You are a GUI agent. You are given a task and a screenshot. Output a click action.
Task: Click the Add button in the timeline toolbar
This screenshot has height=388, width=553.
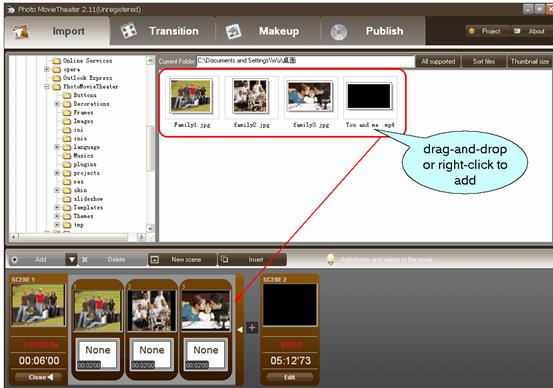(x=36, y=260)
